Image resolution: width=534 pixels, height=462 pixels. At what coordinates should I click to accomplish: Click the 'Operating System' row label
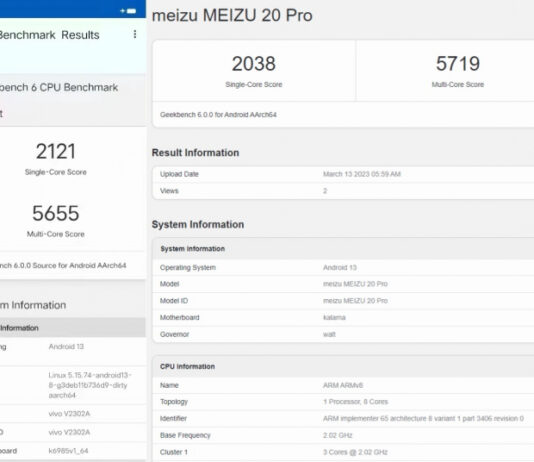click(x=188, y=268)
